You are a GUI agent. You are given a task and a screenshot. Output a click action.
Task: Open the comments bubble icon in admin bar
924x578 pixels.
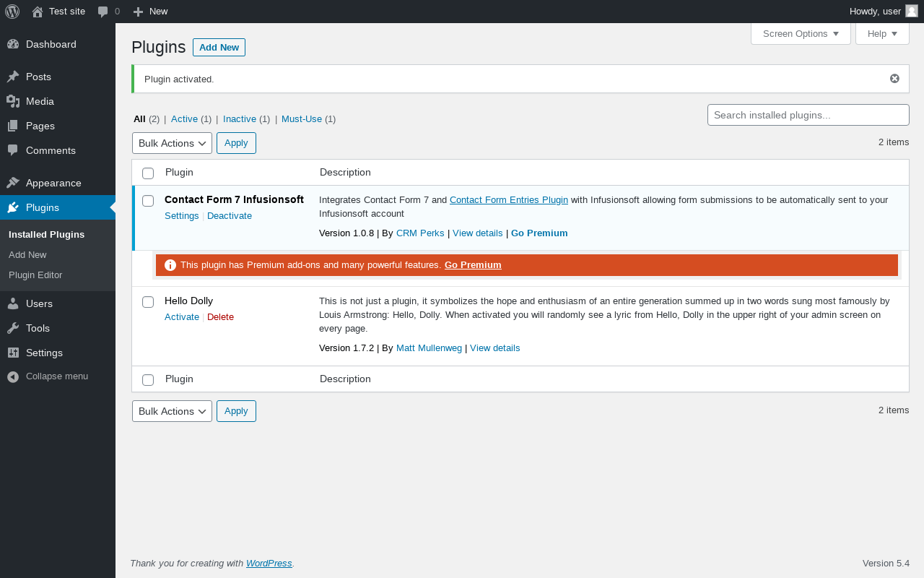pos(103,12)
